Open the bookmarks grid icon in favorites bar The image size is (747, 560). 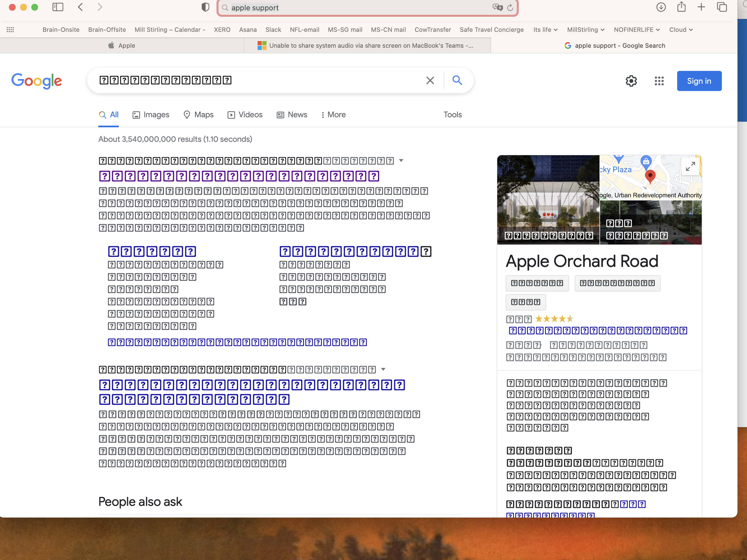coord(10,30)
